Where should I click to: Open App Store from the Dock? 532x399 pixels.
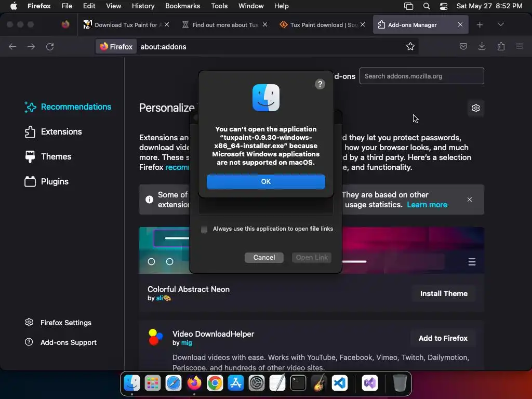coord(236,383)
